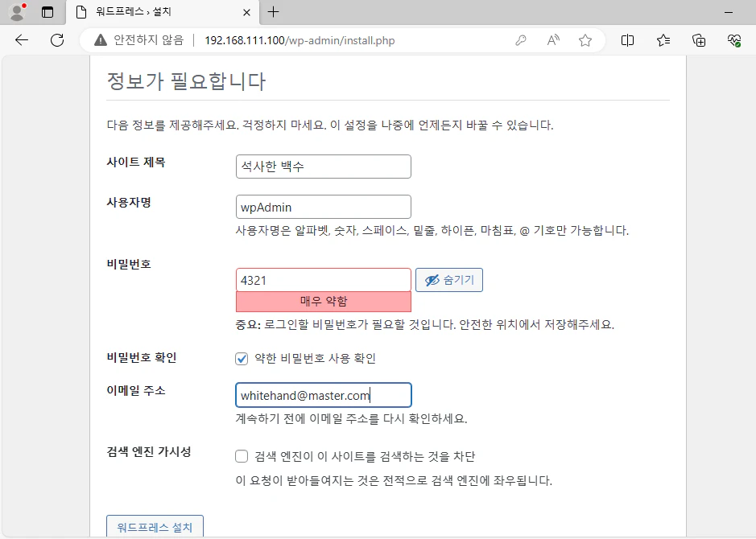
Task: Open the tab actions menu icon
Action: (48, 12)
